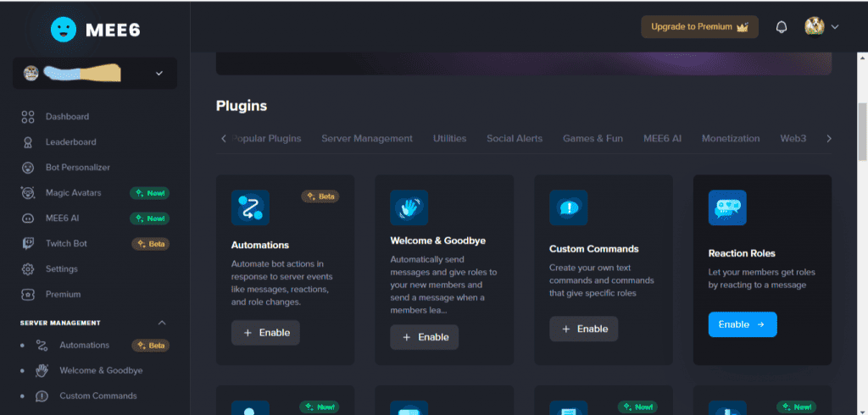Click the Beta badge beside Twitch Bot
Viewport: 868px width, 415px height.
[151, 243]
